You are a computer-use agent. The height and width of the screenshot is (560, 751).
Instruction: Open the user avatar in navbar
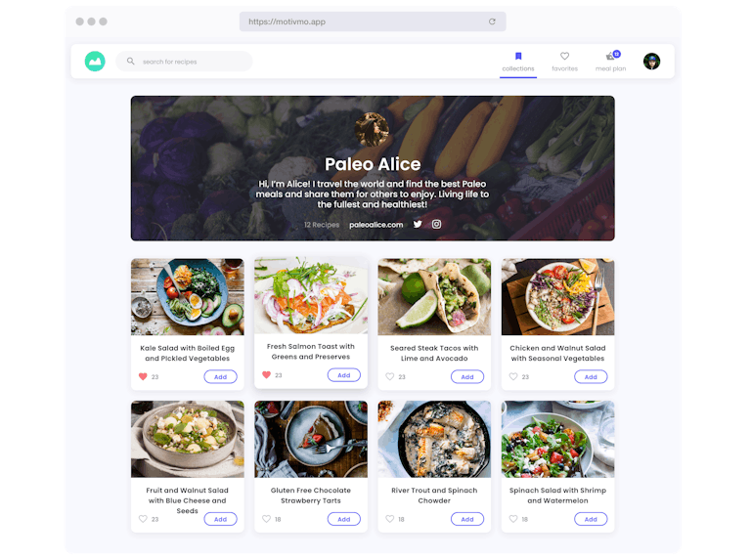pyautogui.click(x=651, y=62)
